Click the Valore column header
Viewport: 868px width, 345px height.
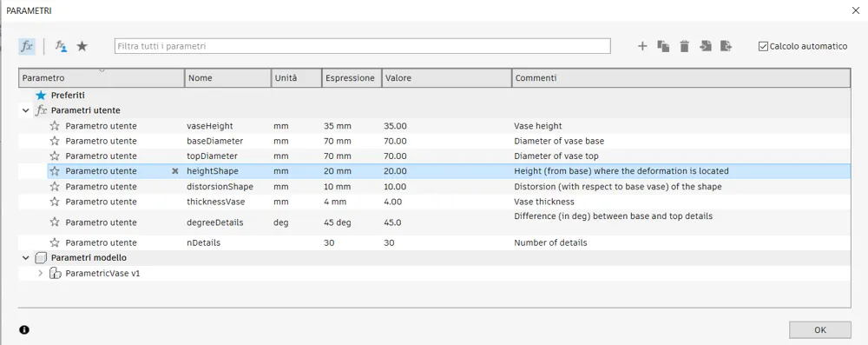click(x=447, y=78)
